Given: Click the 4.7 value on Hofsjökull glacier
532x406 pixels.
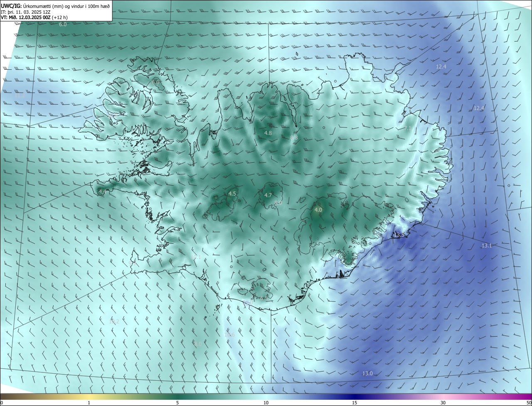Looking at the screenshot, I should coord(268,195).
